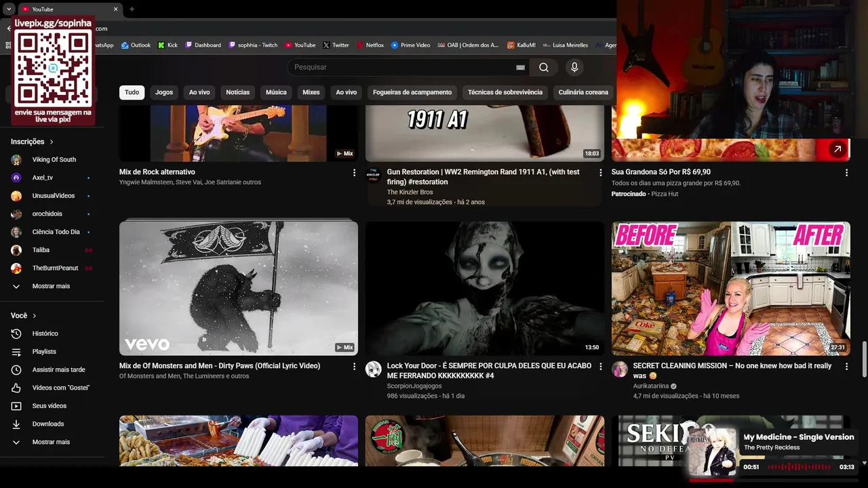Screen dimensions: 868x488
Task: Click the page vertical scrollbar
Action: click(x=864, y=360)
